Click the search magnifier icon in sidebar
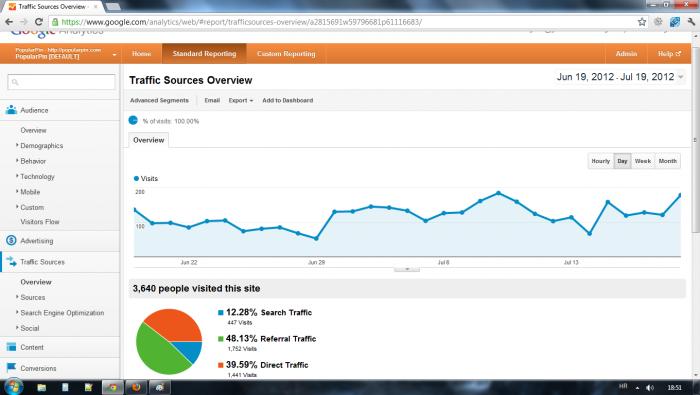This screenshot has height=395, width=700. pyautogui.click(x=15, y=82)
